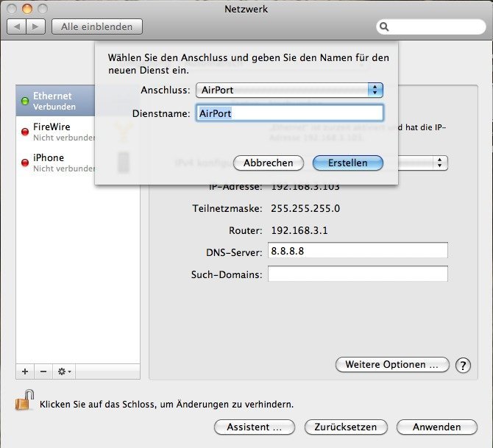Open the Anschluss dropdown showing AirPort
Image resolution: width=493 pixels, height=448 pixels.
(x=289, y=90)
